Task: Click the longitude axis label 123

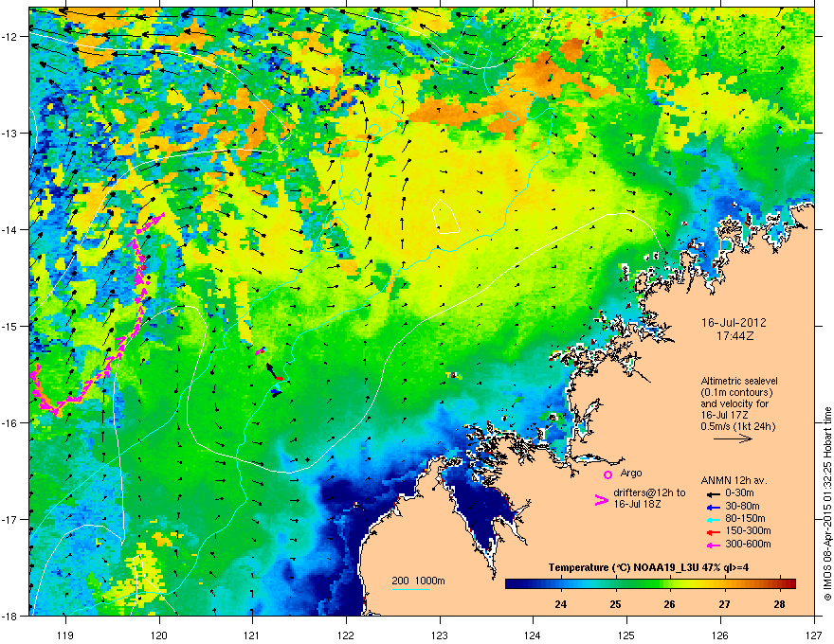Action: pos(440,635)
